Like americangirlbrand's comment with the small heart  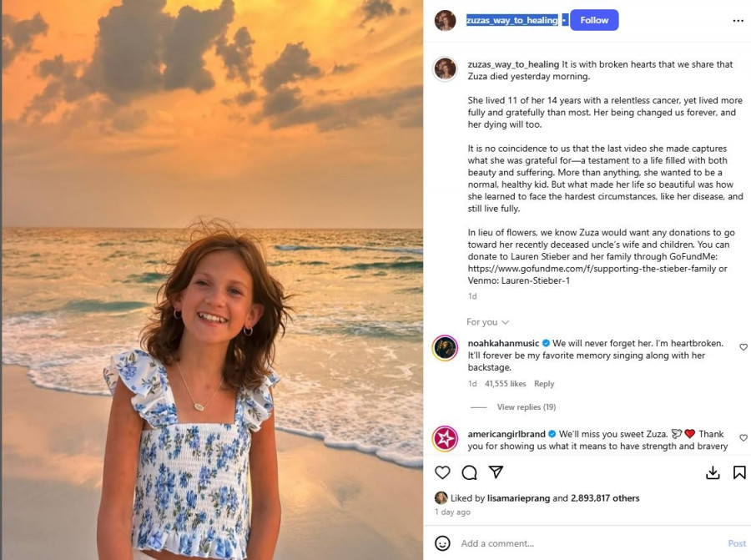(x=743, y=438)
